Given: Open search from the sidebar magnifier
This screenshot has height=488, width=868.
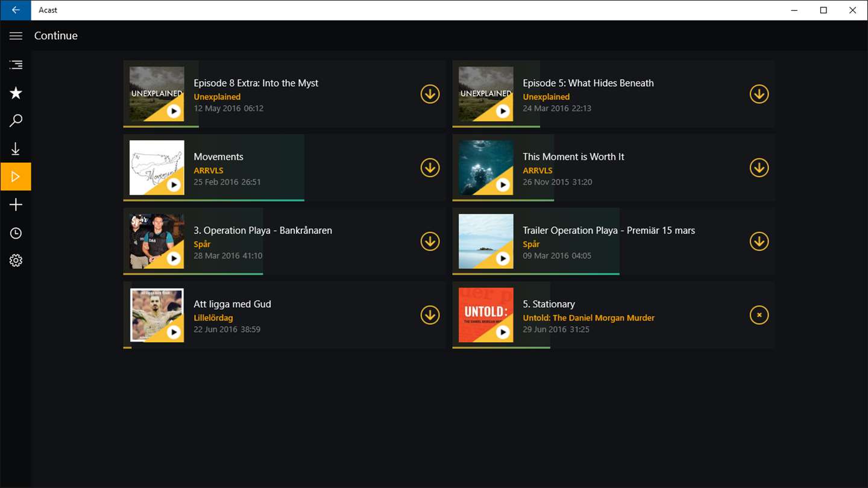Looking at the screenshot, I should click(16, 120).
